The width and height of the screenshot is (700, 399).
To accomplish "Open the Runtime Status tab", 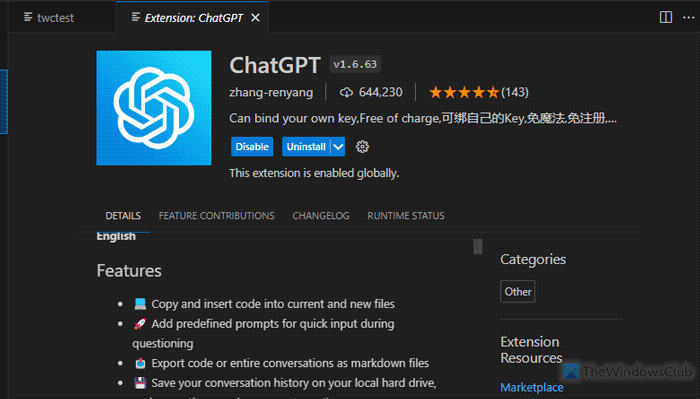I will click(x=406, y=216).
